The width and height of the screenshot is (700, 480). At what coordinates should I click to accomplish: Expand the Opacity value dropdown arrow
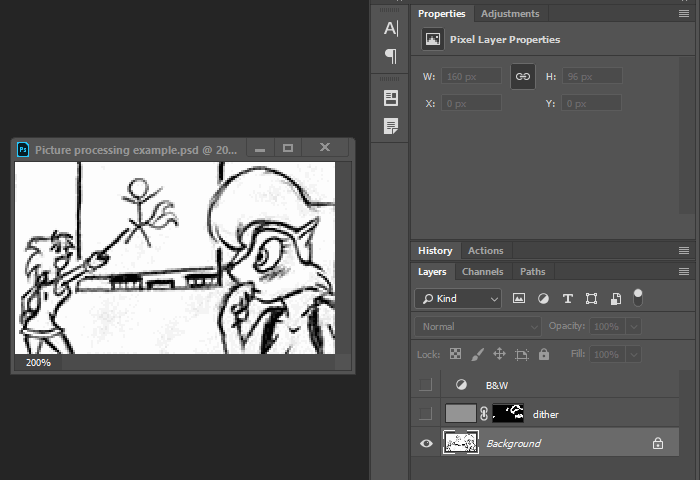(634, 326)
